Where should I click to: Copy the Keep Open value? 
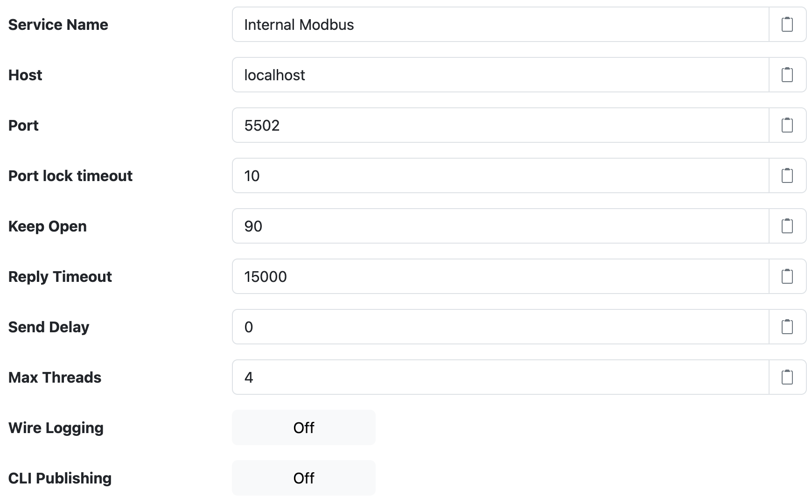787,226
